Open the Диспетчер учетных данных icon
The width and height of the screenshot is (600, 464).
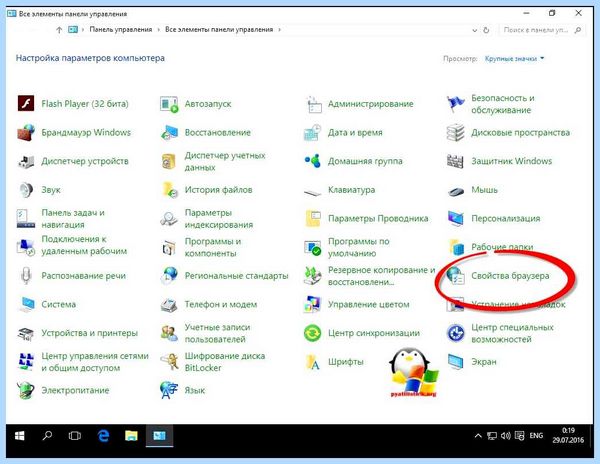169,161
